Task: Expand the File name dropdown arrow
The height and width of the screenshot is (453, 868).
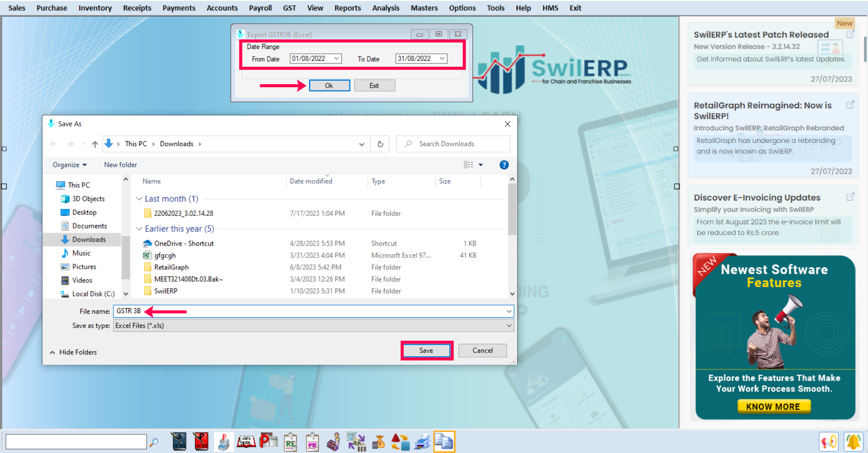Action: point(509,311)
